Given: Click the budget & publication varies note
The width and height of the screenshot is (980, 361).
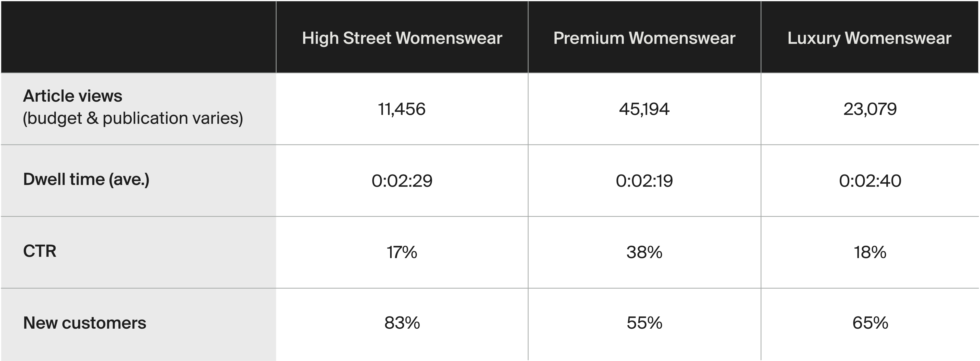Looking at the screenshot, I should 133,118.
